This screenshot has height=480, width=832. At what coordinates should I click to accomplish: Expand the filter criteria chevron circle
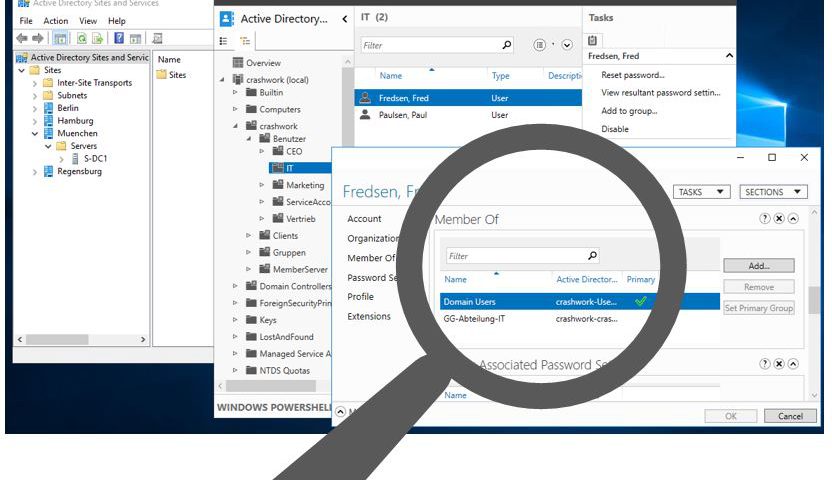tap(567, 45)
